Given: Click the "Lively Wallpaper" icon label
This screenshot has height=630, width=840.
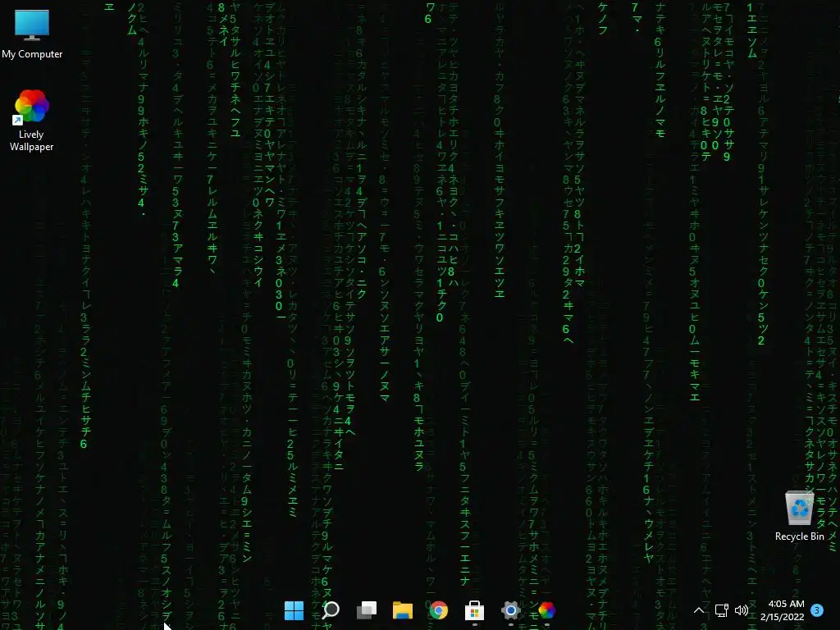Looking at the screenshot, I should coord(31,140).
